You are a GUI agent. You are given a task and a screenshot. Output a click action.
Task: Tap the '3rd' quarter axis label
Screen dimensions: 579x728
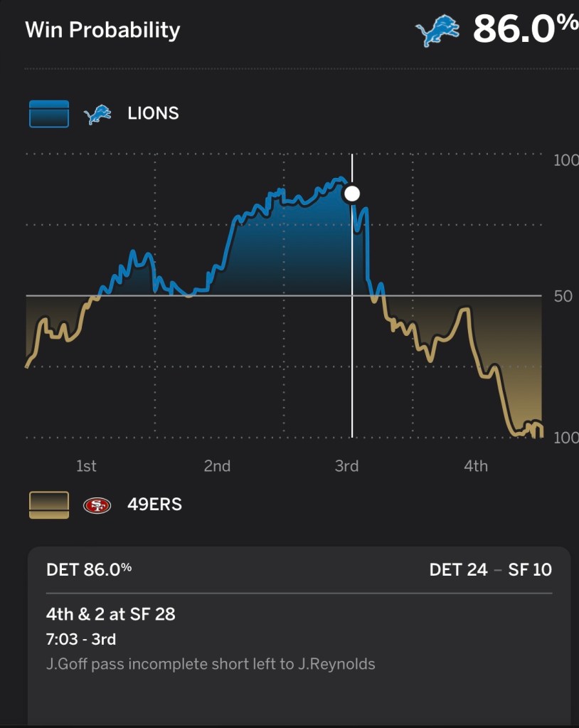point(346,466)
